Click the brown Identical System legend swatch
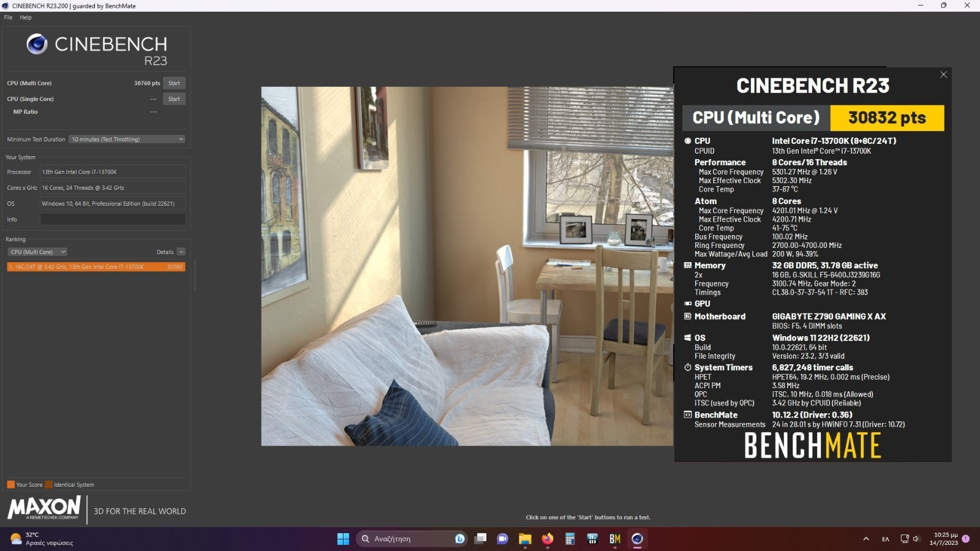 [x=48, y=485]
